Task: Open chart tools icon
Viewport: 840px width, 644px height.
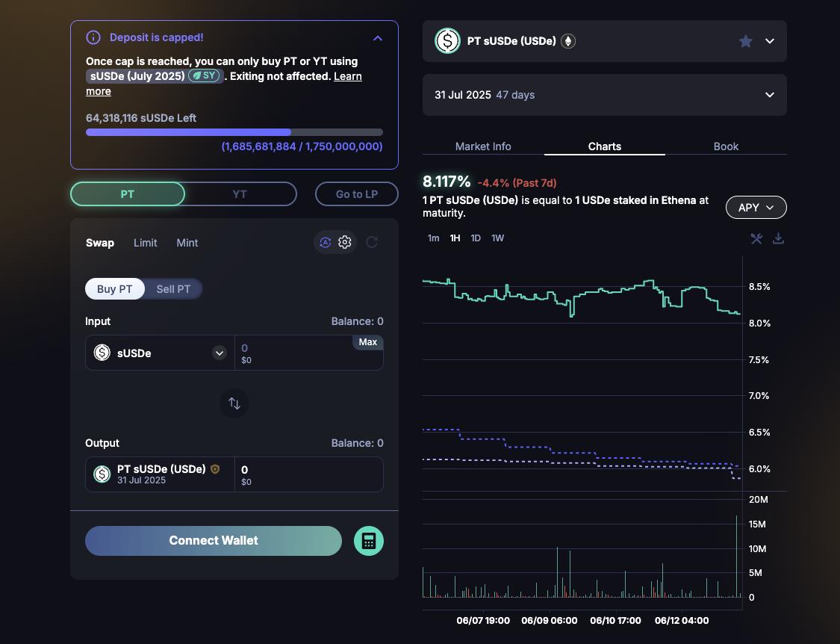Action: point(756,238)
